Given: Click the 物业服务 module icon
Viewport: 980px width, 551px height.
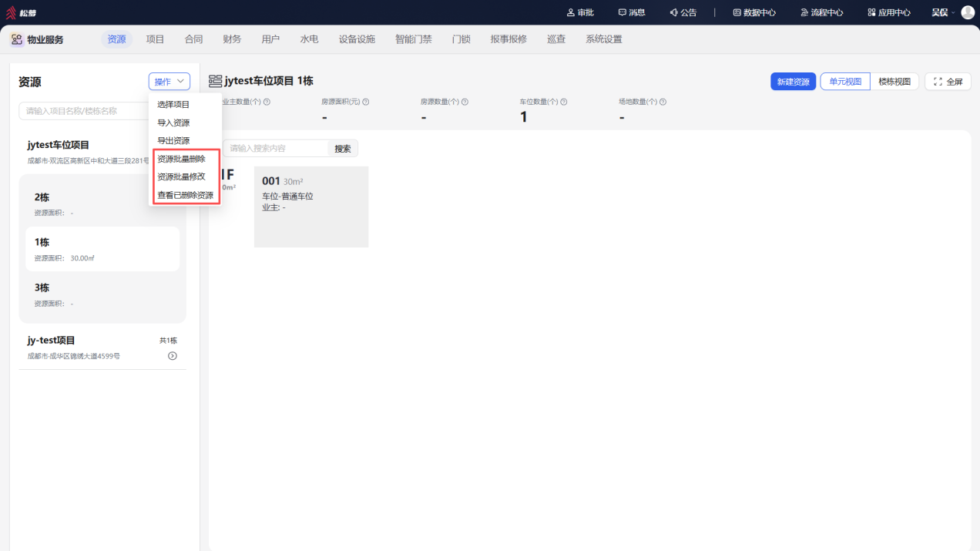Looking at the screenshot, I should pyautogui.click(x=16, y=39).
